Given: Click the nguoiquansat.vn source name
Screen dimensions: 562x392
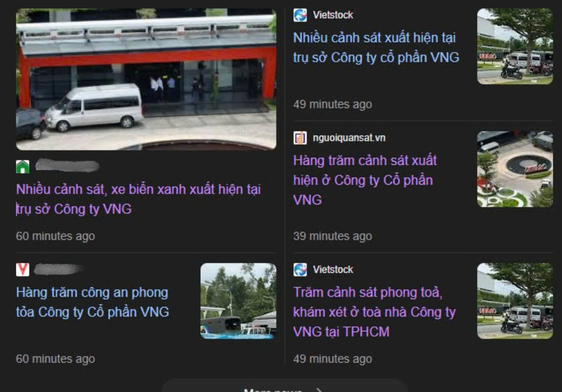Looking at the screenshot, I should tap(349, 138).
